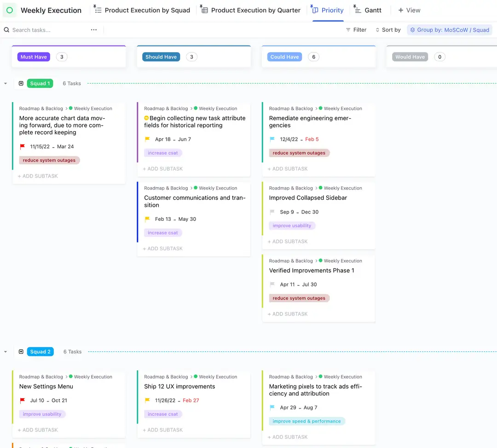
Task: Click the yellow flag on Begin collecting new task card
Action: click(147, 139)
